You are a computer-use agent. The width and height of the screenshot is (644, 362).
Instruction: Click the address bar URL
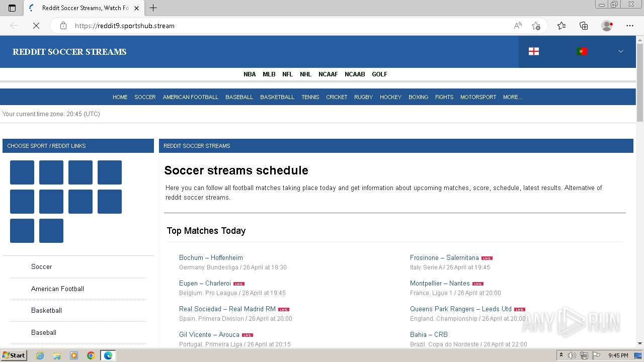125,26
